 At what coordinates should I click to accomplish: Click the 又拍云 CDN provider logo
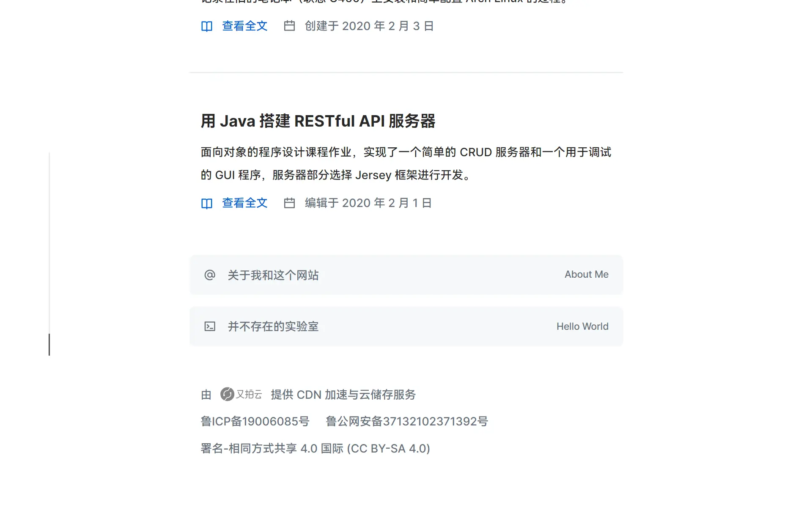[240, 394]
